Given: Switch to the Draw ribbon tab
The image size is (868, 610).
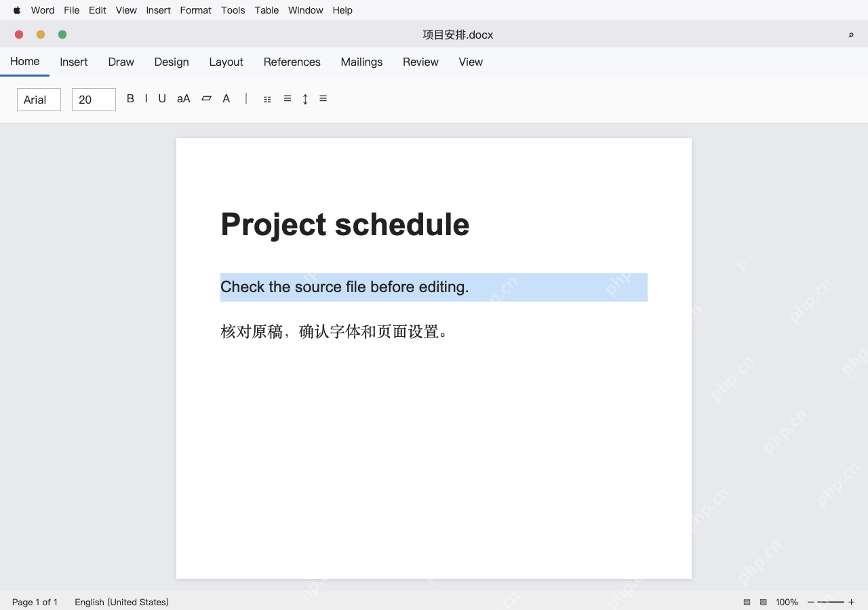Looking at the screenshot, I should (x=121, y=62).
